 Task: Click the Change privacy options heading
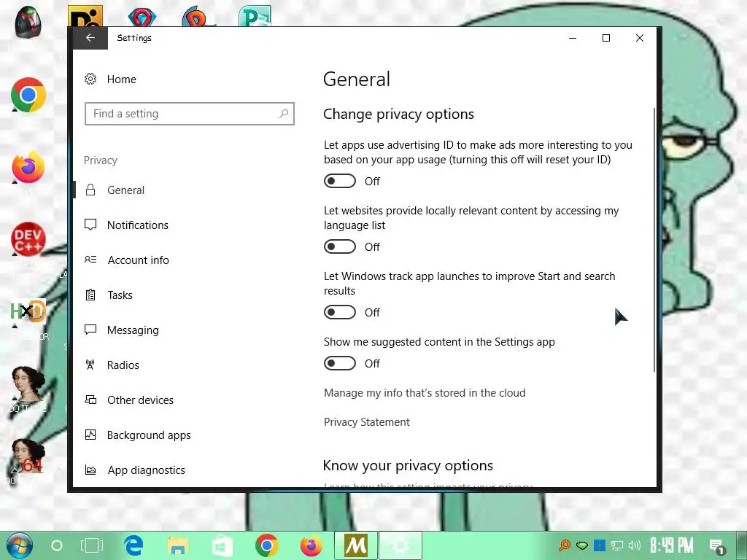click(x=399, y=114)
